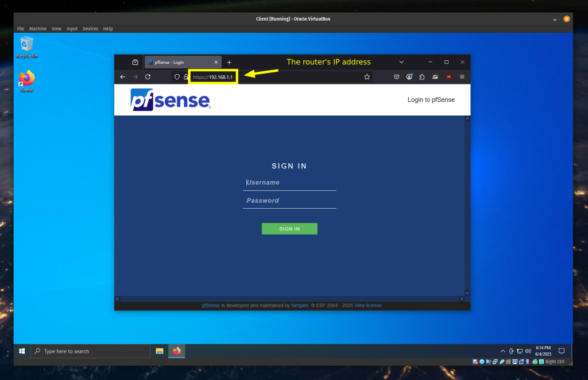Select the pfSense - Login tab
Viewport: 588px width, 380px height.
coord(180,62)
